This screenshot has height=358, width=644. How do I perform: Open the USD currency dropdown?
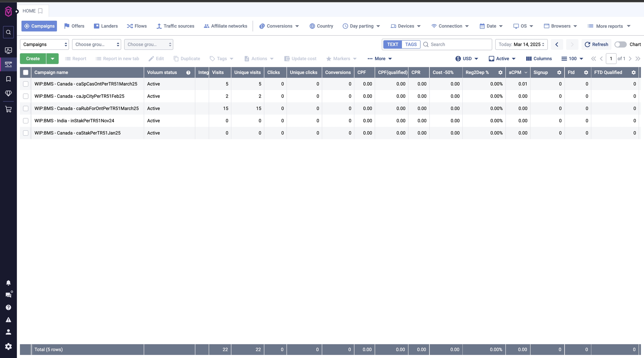point(467,59)
